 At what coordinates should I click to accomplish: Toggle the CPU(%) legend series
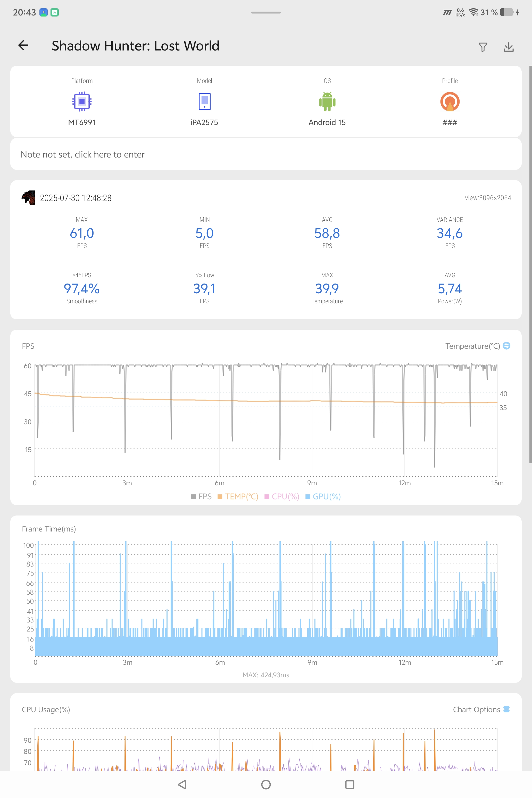(x=282, y=496)
